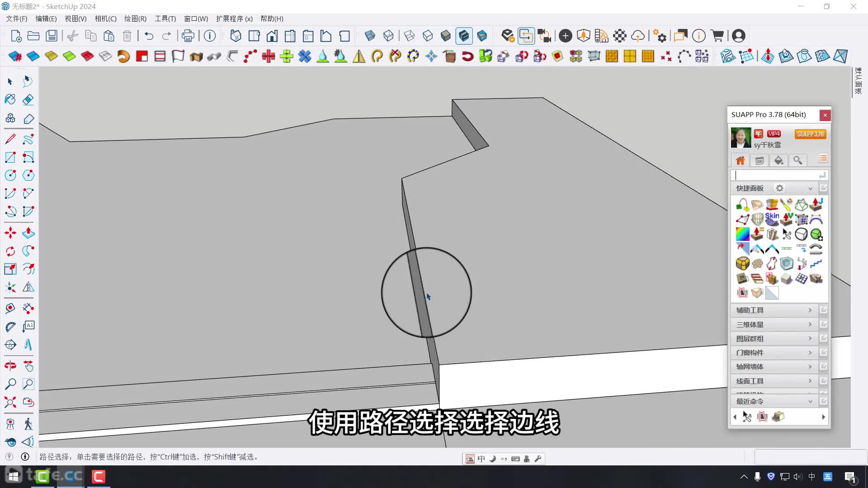
Task: Open the Extension Manager gears icon
Action: coord(660,36)
